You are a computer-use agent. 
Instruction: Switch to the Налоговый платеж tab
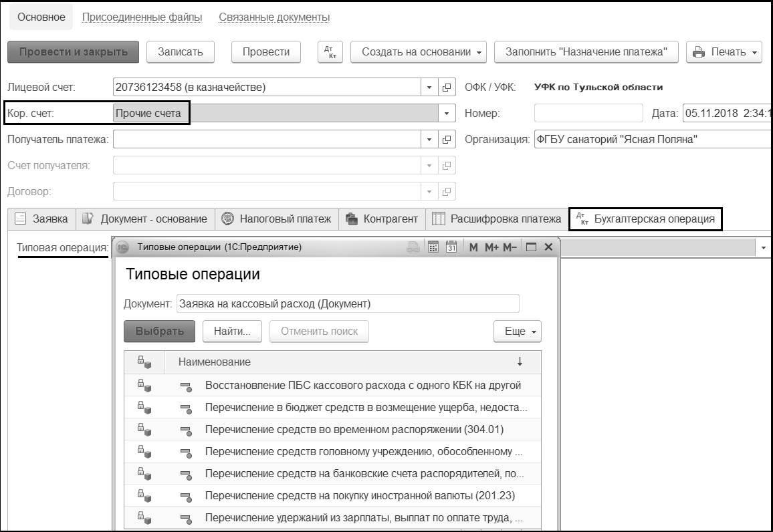[277, 219]
